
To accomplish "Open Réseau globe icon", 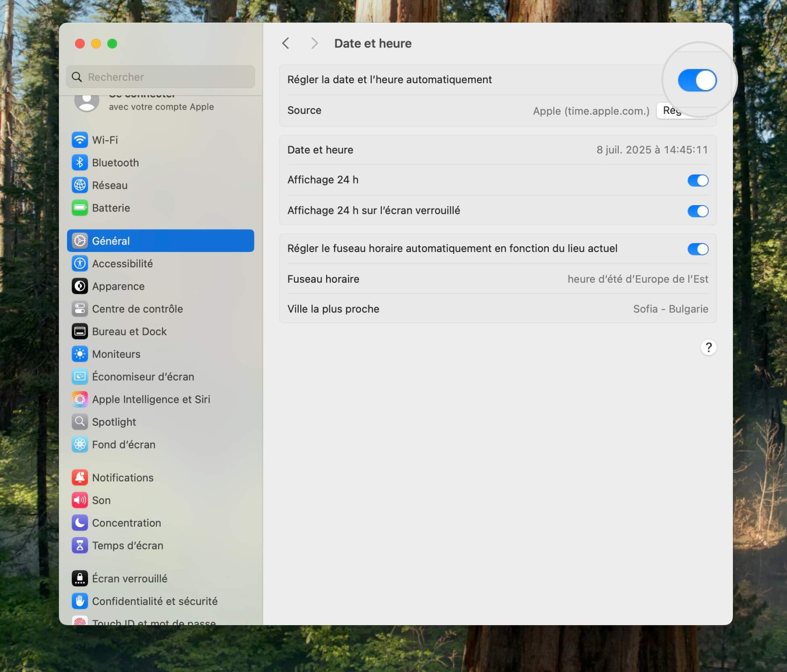I will [80, 185].
